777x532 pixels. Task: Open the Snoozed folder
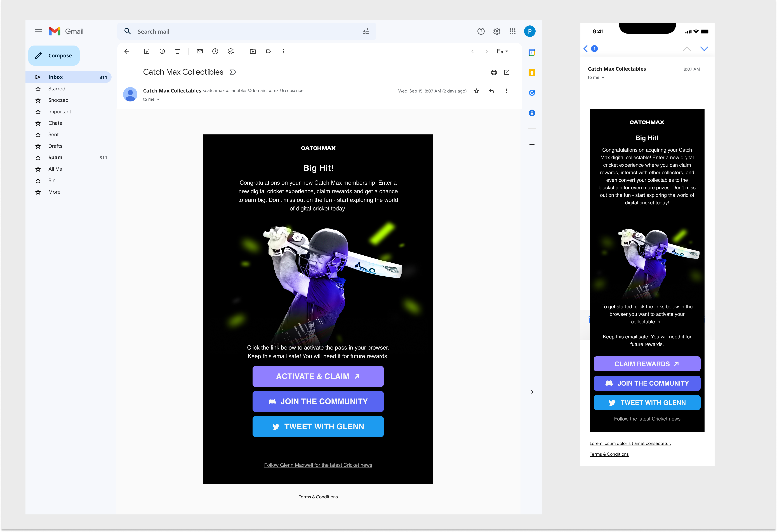point(69,100)
